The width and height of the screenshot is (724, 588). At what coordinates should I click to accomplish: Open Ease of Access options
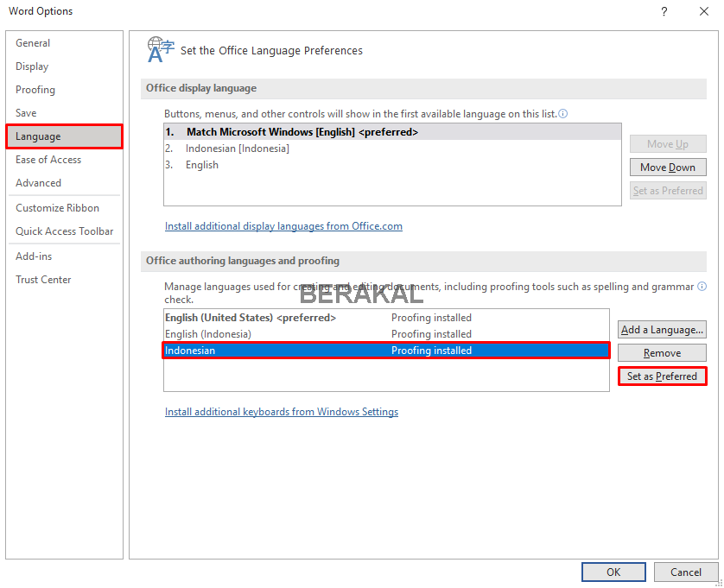click(64, 160)
